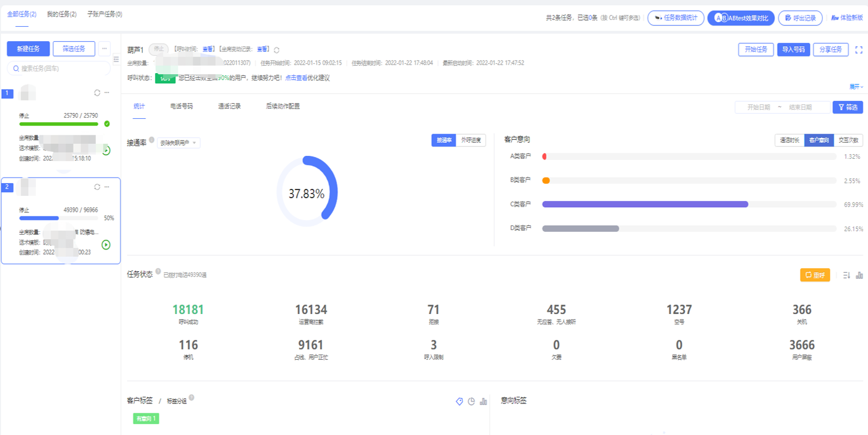Open the 我的任务(2) tab
The width and height of the screenshot is (868, 435).
[61, 14]
